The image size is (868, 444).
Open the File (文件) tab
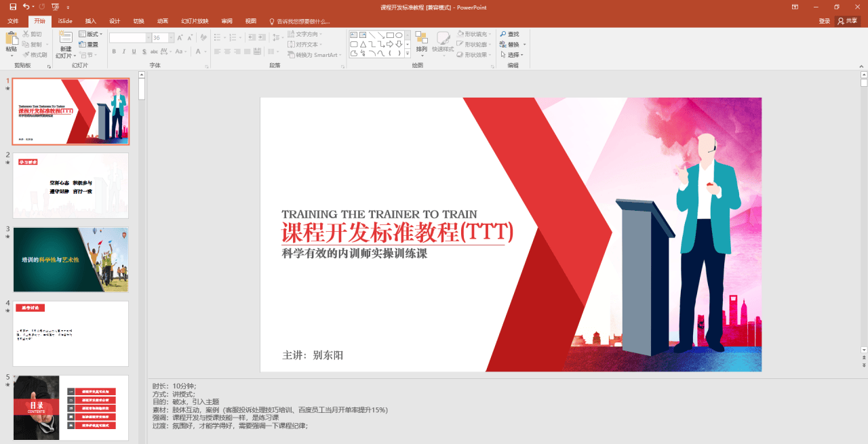coord(13,21)
